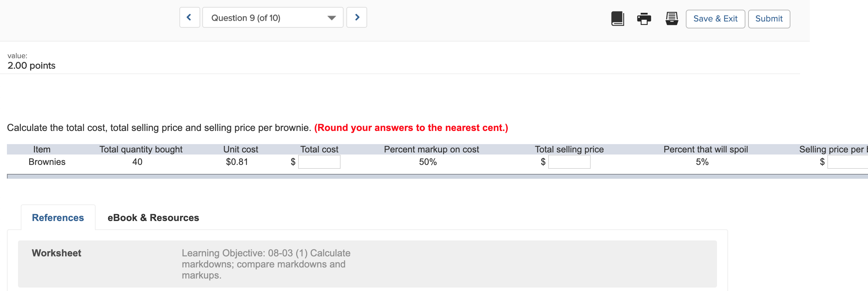Advance to question 10 using the right arrow

(x=357, y=17)
